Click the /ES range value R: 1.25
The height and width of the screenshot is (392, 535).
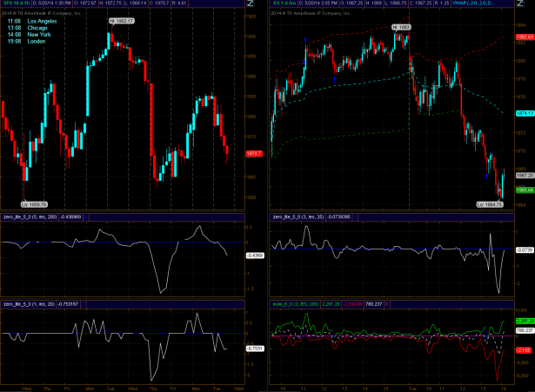(442, 3)
